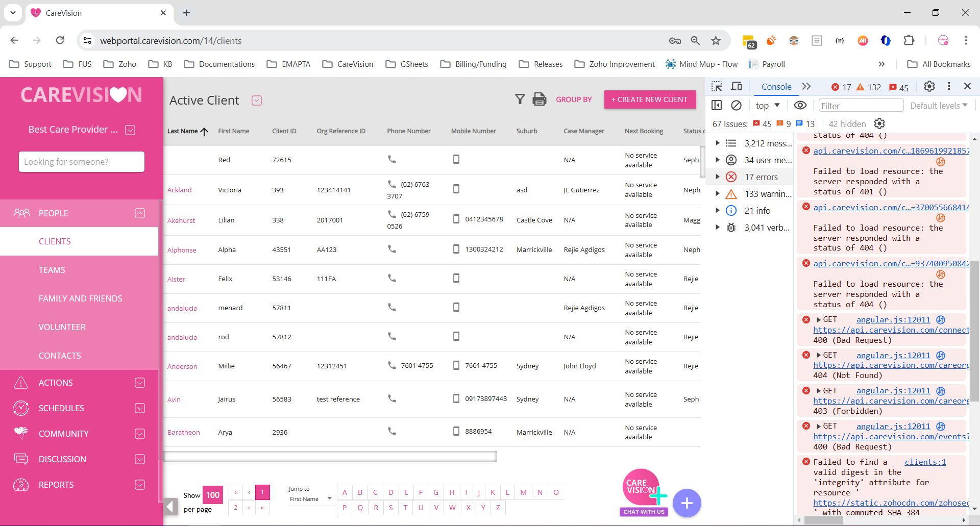The image size is (980, 526).
Task: Open angular.js:12011 source link for careorg 404
Action: click(893, 355)
